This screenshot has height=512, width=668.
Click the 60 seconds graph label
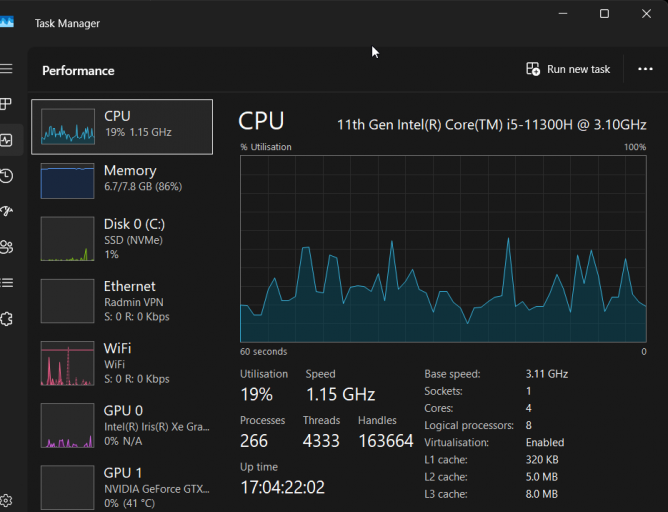263,351
